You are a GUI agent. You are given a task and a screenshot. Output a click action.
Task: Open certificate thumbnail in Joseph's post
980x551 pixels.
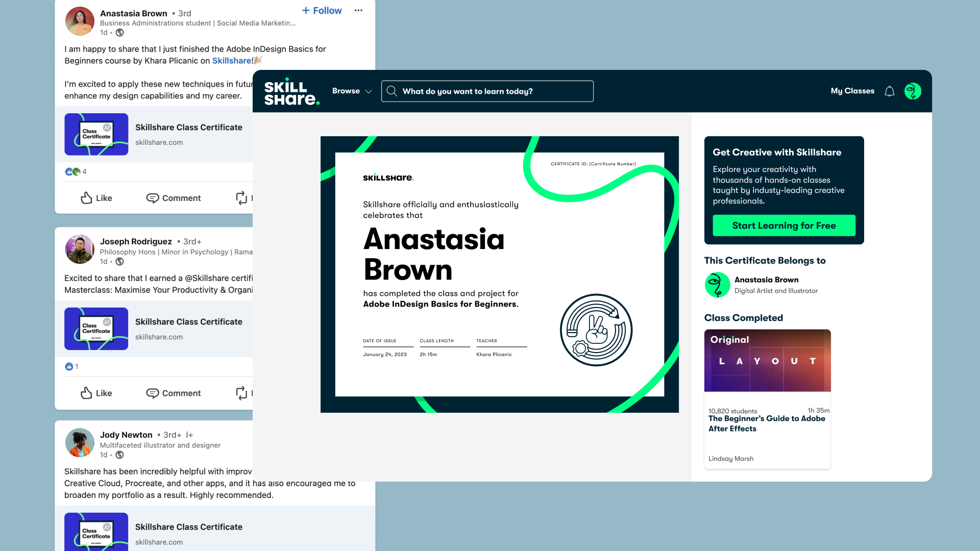96,329
